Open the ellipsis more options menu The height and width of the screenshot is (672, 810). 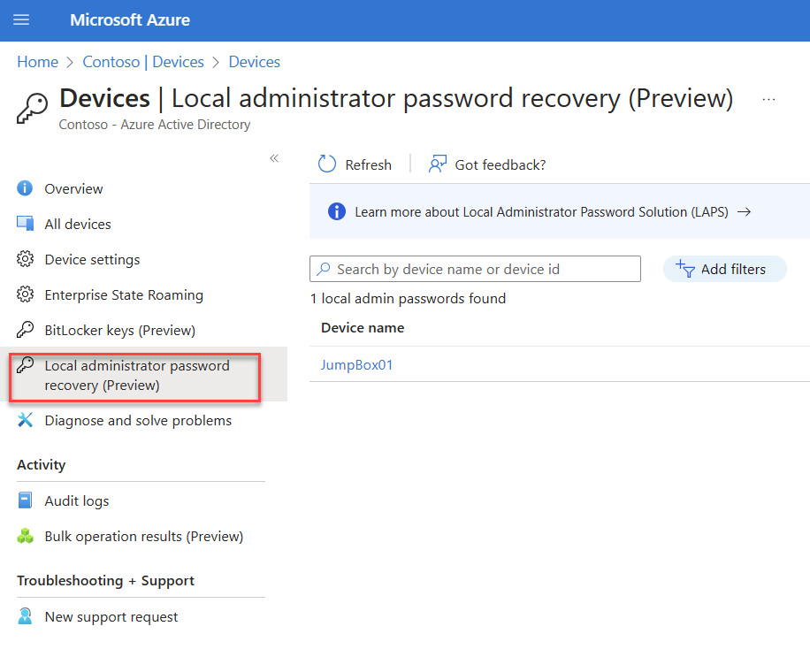click(768, 99)
